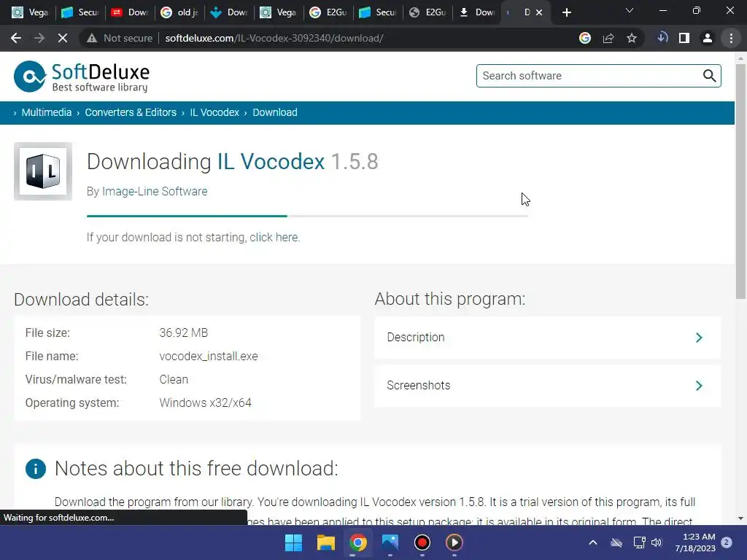Open Image-Line Software developer link
Viewport: 747px width, 560px height.
coord(155,192)
